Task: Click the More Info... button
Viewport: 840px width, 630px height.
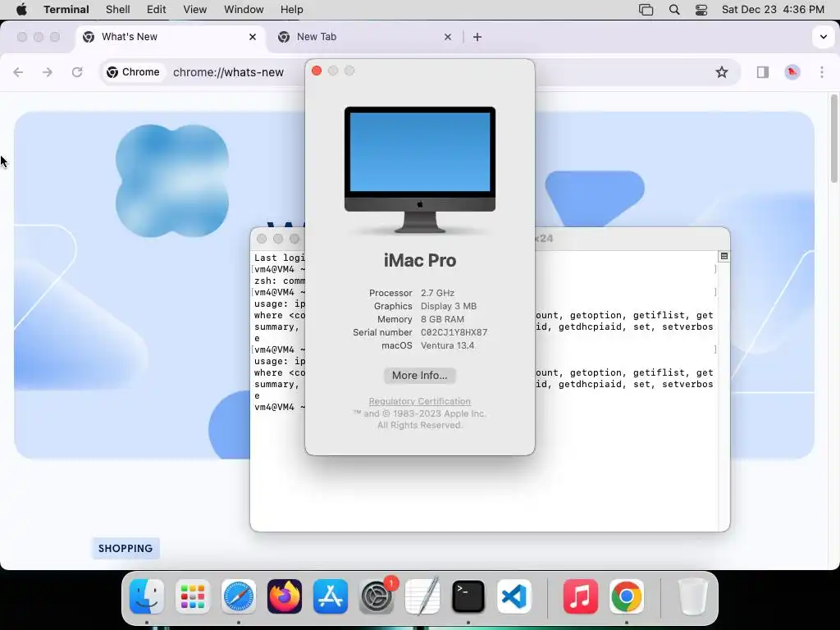Action: (x=419, y=376)
